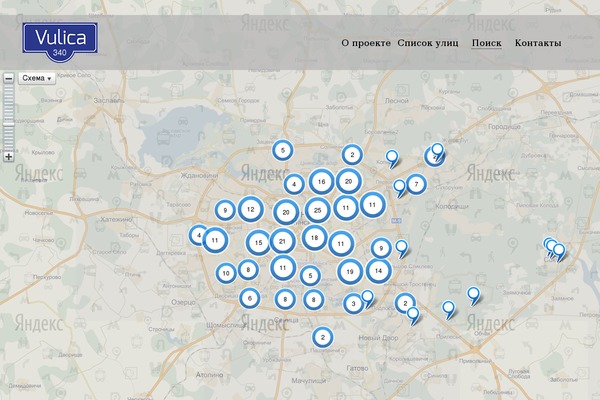The width and height of the screenshot is (600, 400).
Task: Click the cluster marker labeled 19
Action: pos(350,271)
